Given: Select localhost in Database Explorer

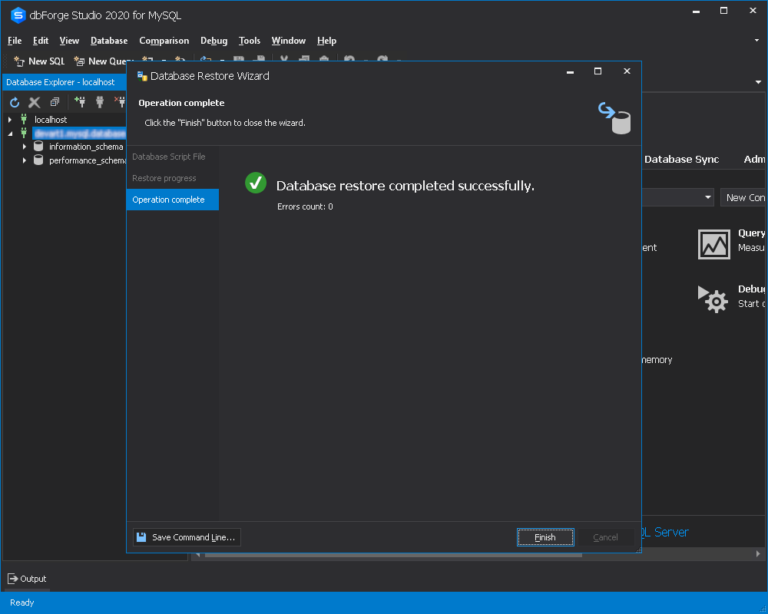Looking at the screenshot, I should [x=50, y=119].
